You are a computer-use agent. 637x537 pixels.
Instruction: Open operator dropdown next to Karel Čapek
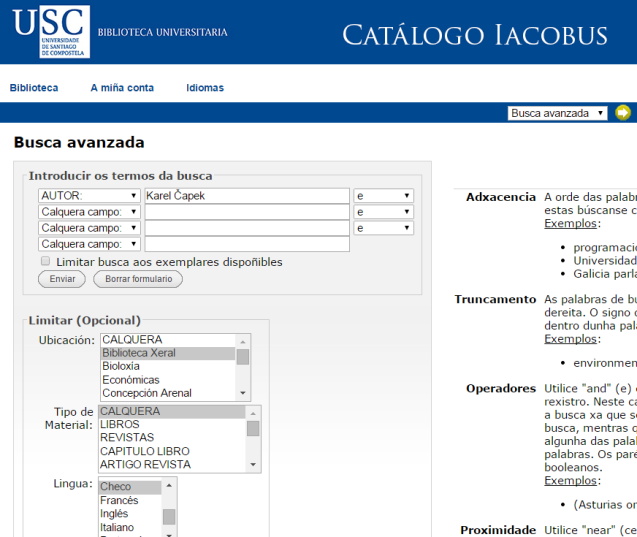384,196
